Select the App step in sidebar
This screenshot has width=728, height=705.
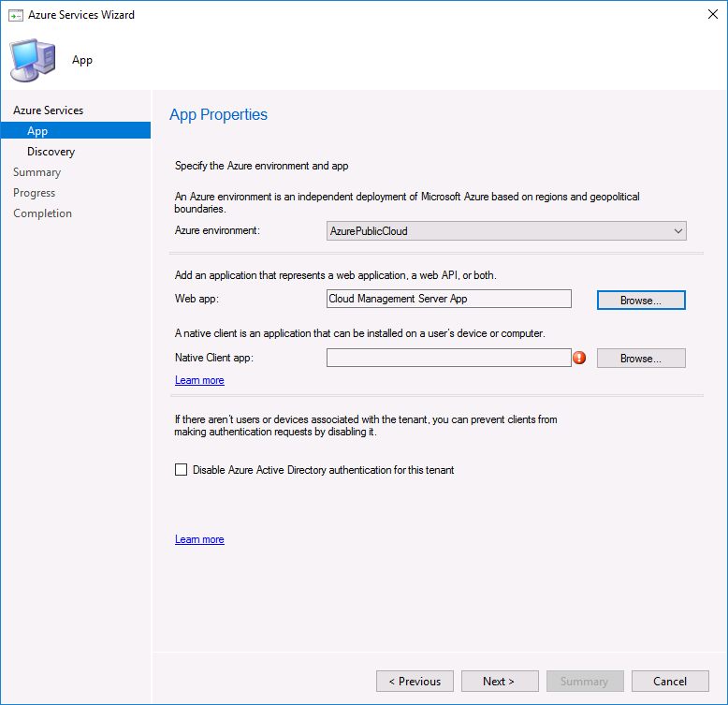pyautogui.click(x=75, y=130)
